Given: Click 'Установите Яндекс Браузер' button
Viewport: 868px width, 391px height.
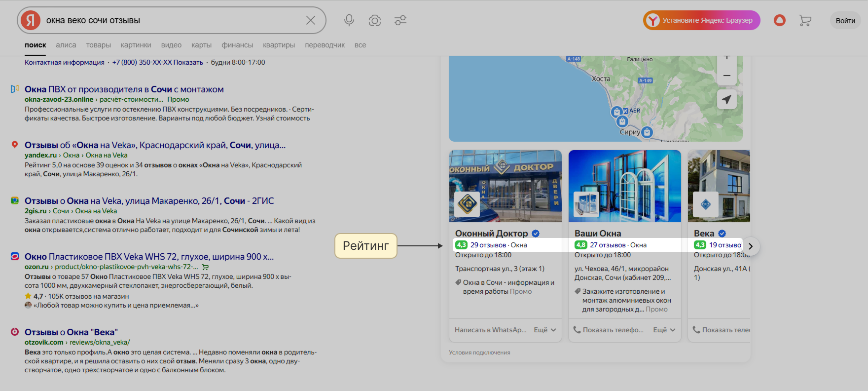Looking at the screenshot, I should (x=701, y=20).
